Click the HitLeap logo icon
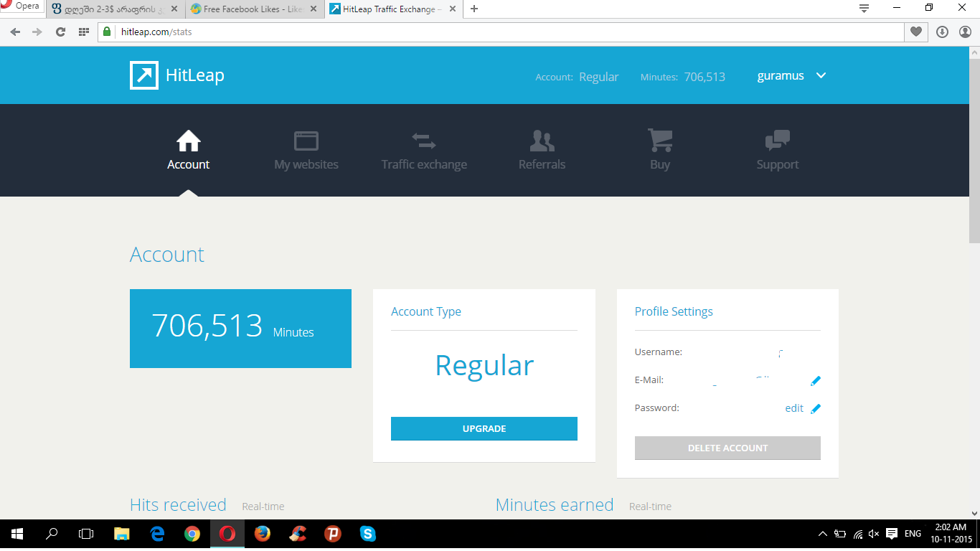980x551 pixels. (144, 75)
